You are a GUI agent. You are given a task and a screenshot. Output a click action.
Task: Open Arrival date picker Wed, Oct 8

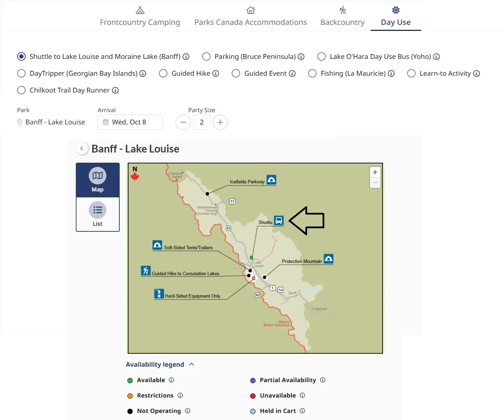coord(130,122)
